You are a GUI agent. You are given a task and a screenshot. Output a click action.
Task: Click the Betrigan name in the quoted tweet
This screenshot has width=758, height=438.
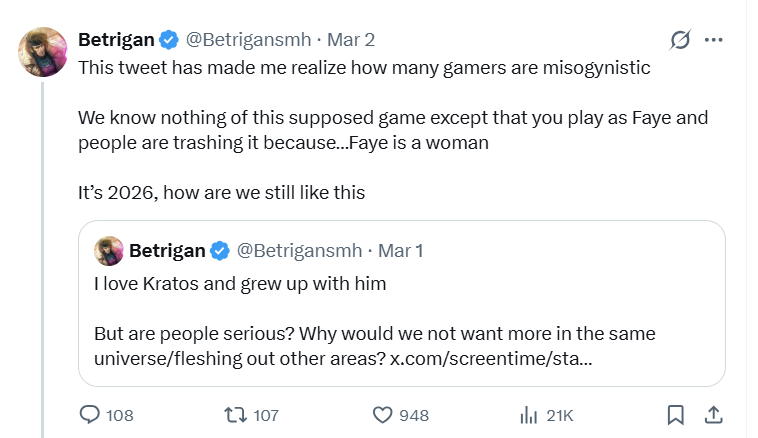click(167, 250)
